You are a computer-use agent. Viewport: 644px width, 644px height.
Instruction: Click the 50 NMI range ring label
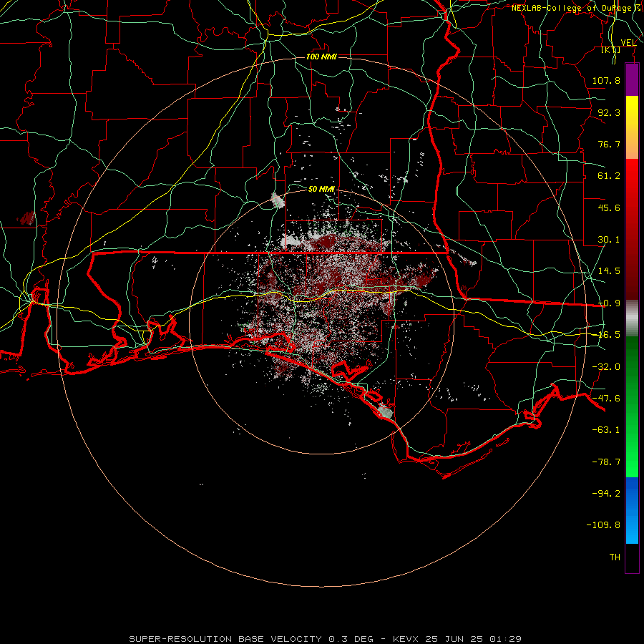click(x=321, y=190)
